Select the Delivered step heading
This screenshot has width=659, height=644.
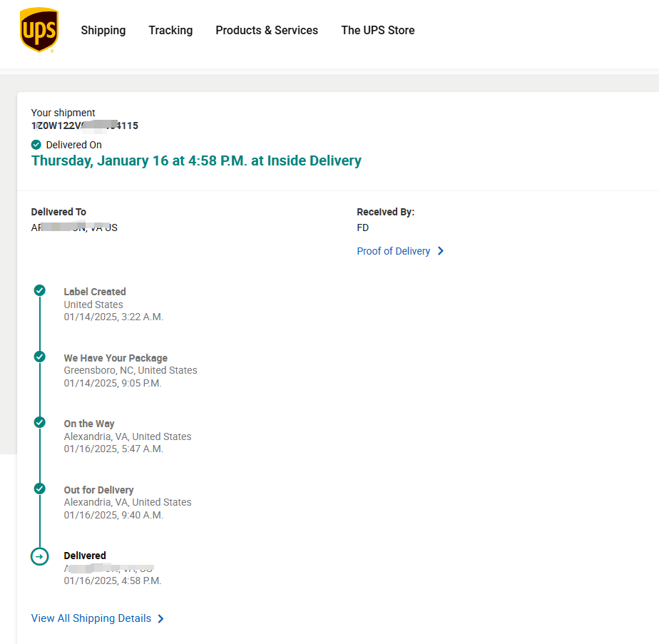[x=85, y=556]
